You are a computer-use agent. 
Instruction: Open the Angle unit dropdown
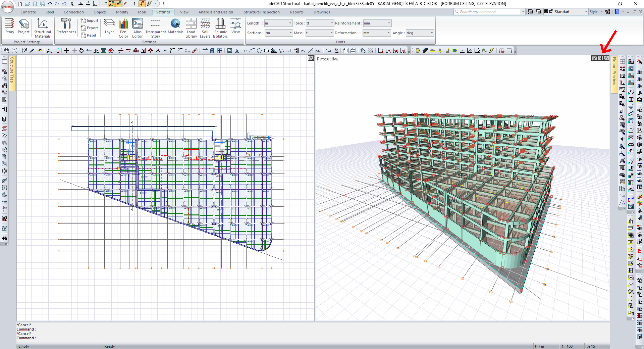point(431,33)
